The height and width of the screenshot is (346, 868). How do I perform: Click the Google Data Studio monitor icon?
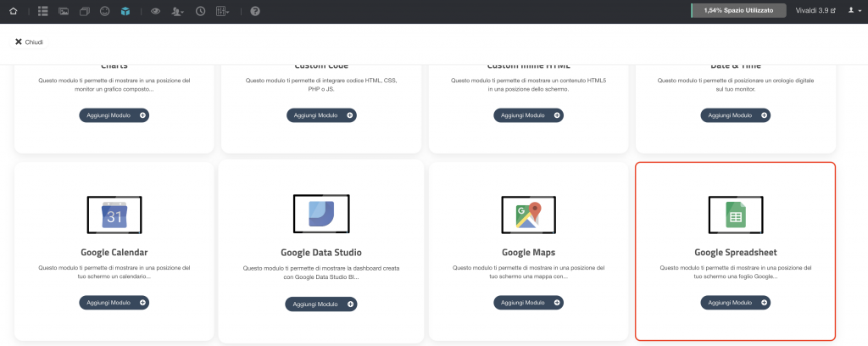(x=321, y=214)
